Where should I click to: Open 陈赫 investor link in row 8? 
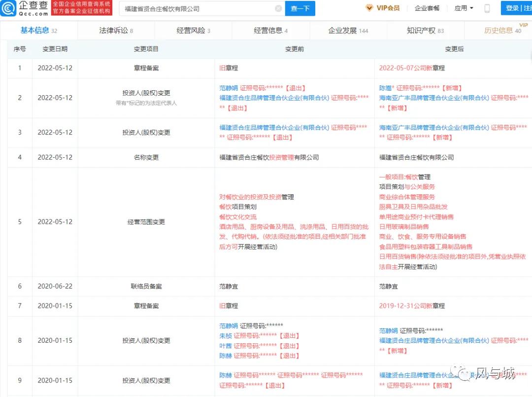coord(225,356)
